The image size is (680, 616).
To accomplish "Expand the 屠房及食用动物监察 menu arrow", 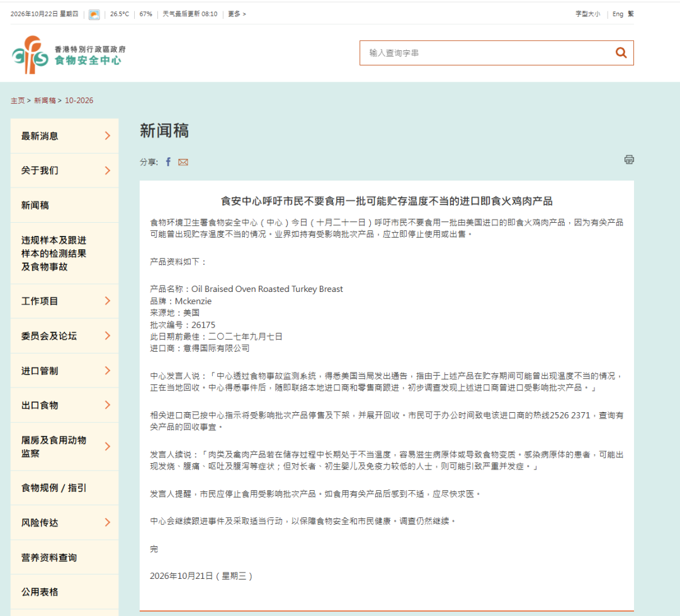I will pos(108,447).
